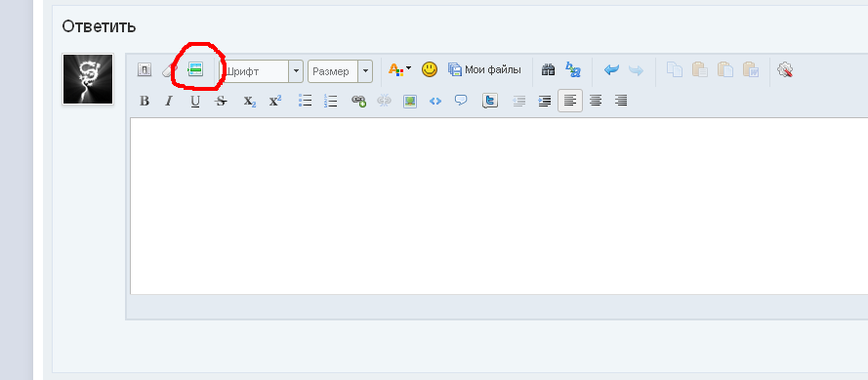
Task: Open the text color picker
Action: [399, 69]
